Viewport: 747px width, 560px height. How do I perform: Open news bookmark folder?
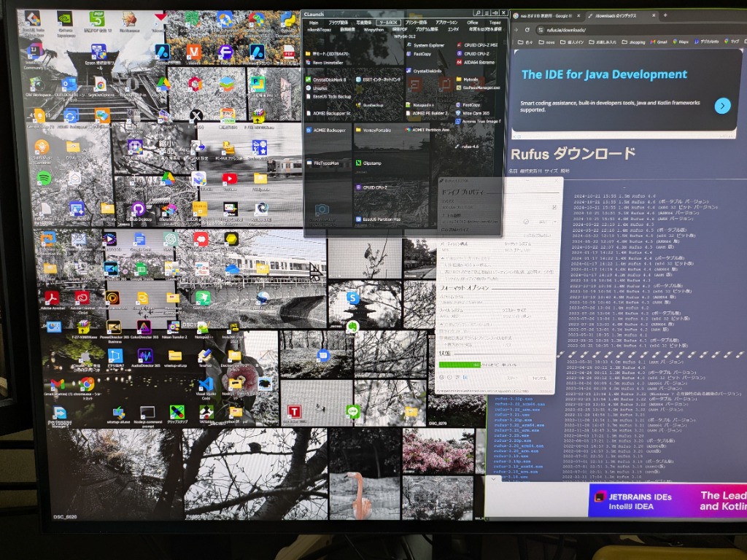[x=547, y=42]
